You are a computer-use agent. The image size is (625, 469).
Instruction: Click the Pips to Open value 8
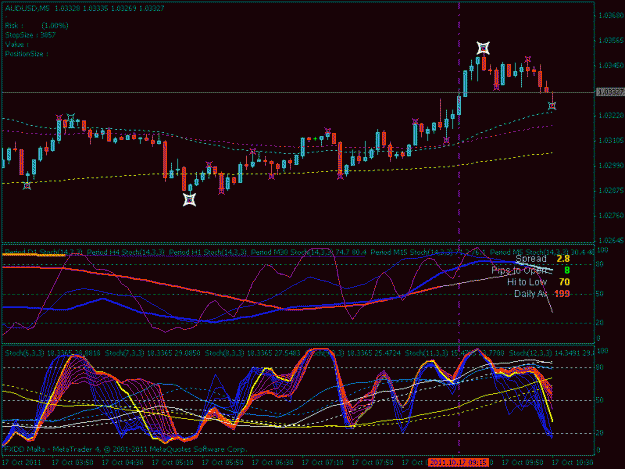tap(567, 270)
